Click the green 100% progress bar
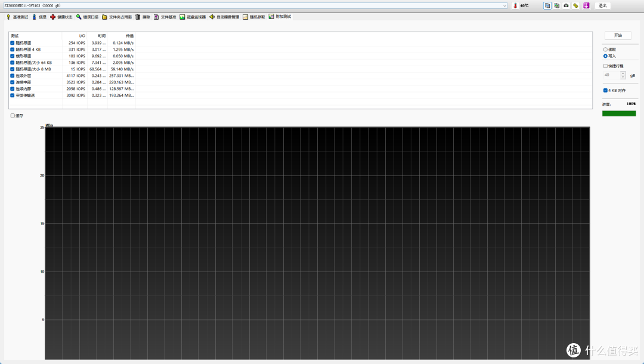 point(619,113)
